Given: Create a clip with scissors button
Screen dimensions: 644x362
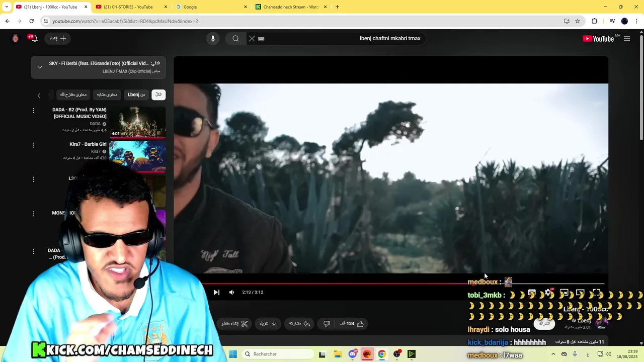Looking at the screenshot, I should 235,324.
